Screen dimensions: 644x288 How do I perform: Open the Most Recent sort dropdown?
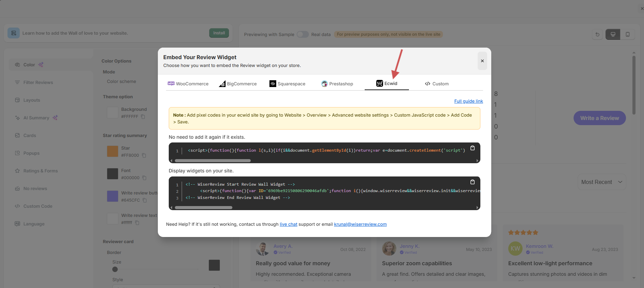[x=601, y=182]
